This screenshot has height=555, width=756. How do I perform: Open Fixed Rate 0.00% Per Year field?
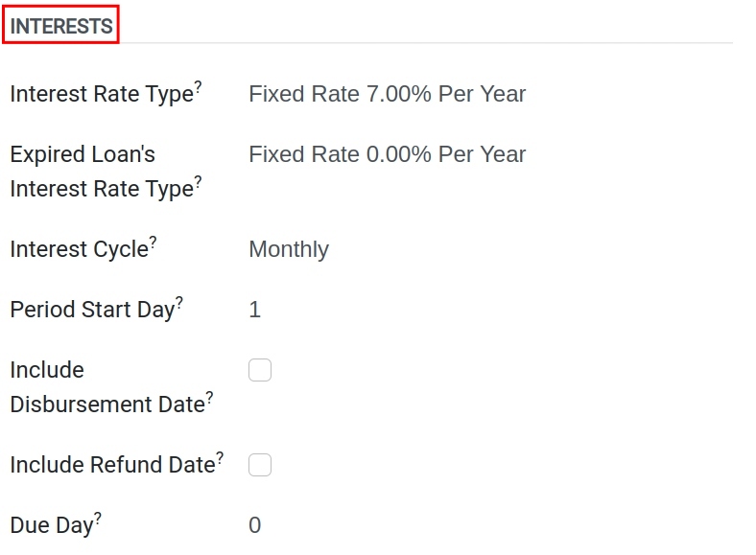click(x=388, y=154)
